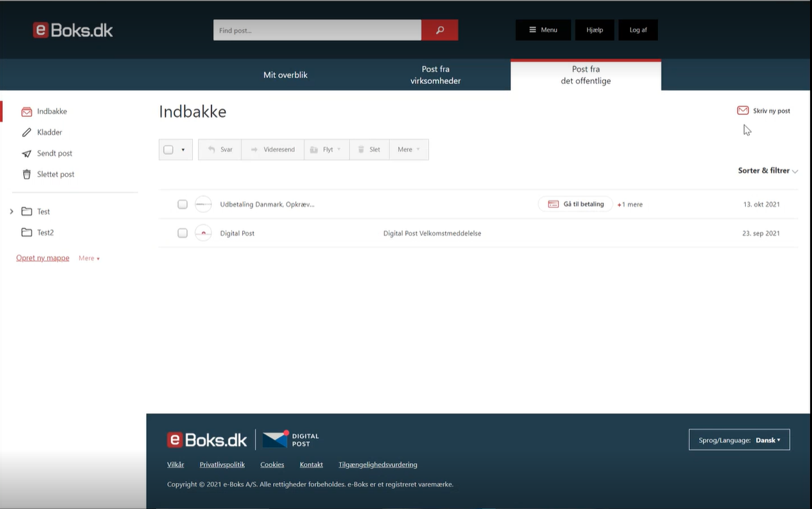Open Slettet post via its trash icon

pos(27,174)
